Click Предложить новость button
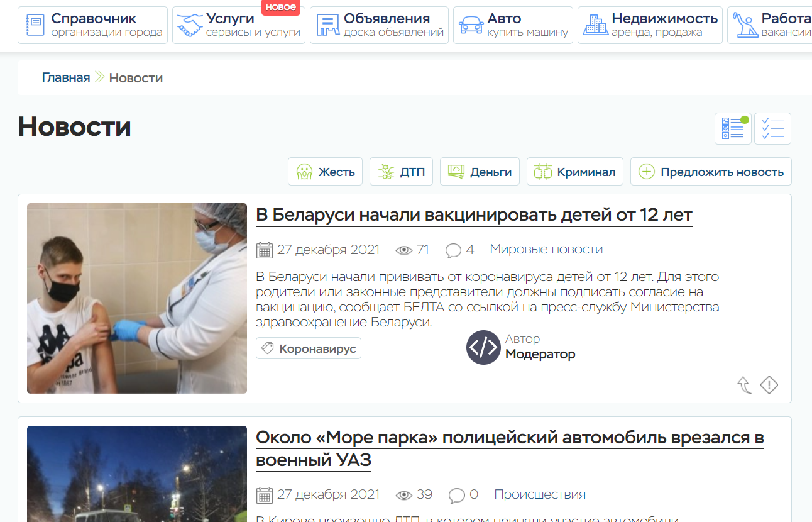The image size is (812, 522). click(x=711, y=172)
